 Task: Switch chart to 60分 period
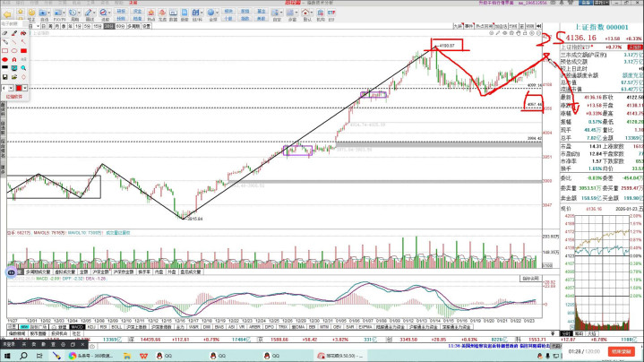(x=120, y=26)
